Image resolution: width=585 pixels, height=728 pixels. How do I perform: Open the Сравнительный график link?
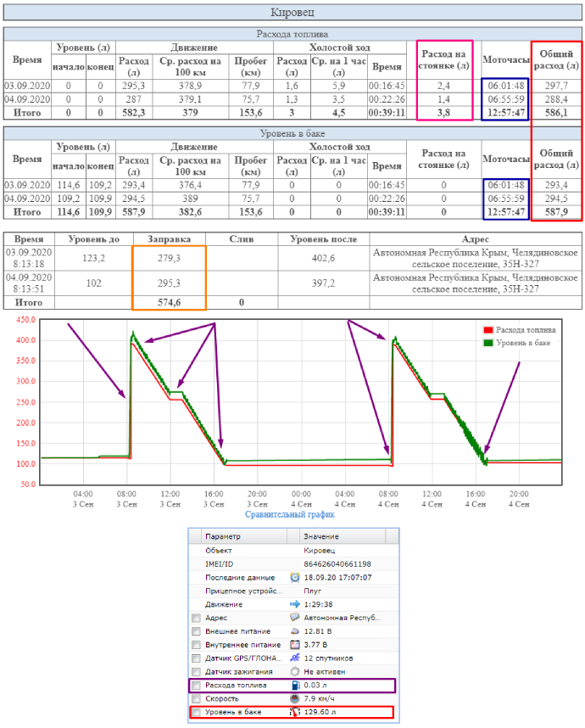point(289,514)
